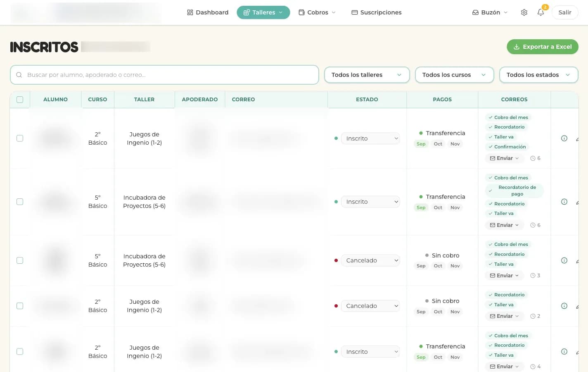Open info for Juegos de Ingenio row with 6 emails

tap(564, 138)
